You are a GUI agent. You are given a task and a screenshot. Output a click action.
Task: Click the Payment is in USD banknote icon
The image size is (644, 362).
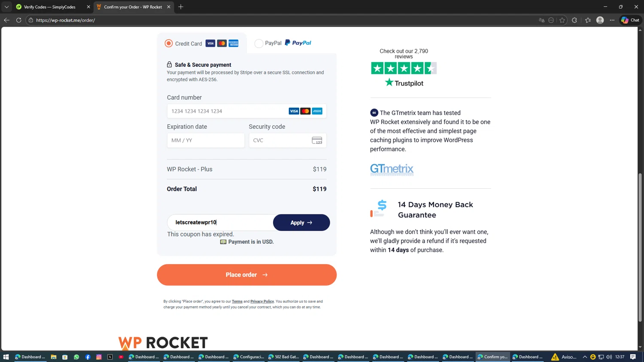pos(223,242)
